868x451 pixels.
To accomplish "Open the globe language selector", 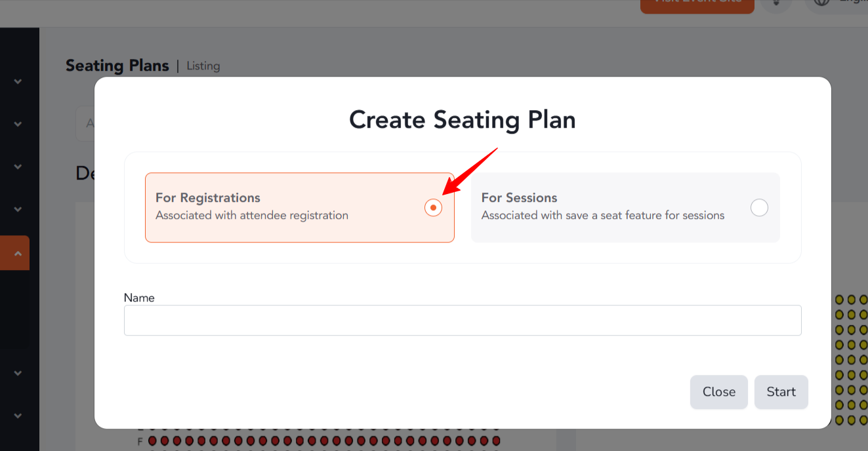I will (x=822, y=3).
